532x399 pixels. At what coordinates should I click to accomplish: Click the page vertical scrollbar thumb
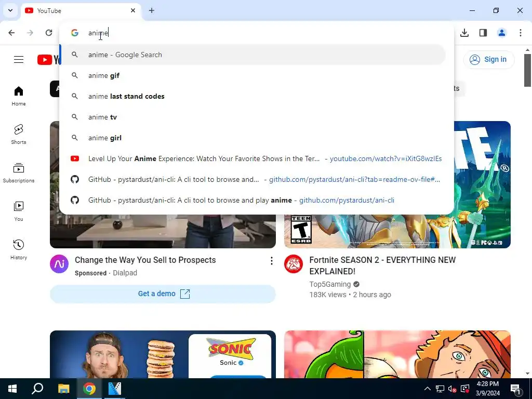pyautogui.click(x=527, y=70)
